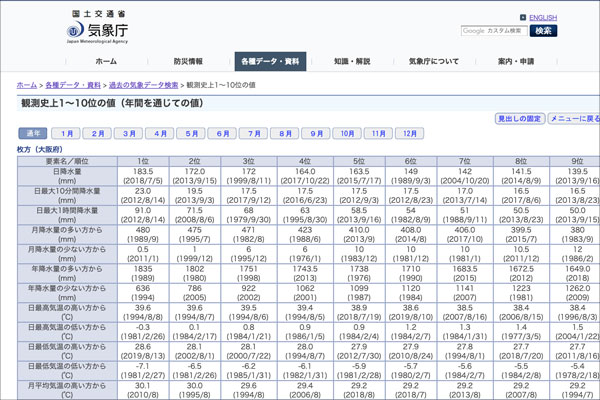Select the 9月 month tab
Screen dimensions: 600x400
tap(316, 133)
